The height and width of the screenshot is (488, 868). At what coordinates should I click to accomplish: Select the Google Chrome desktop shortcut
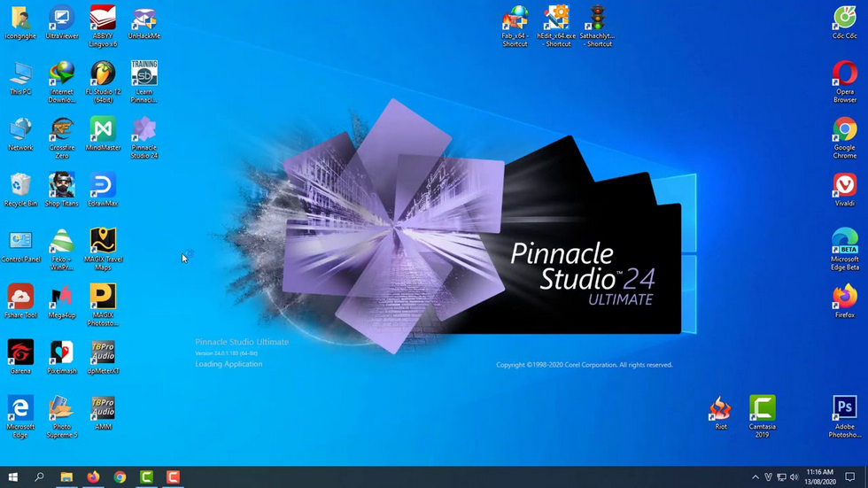(x=845, y=138)
